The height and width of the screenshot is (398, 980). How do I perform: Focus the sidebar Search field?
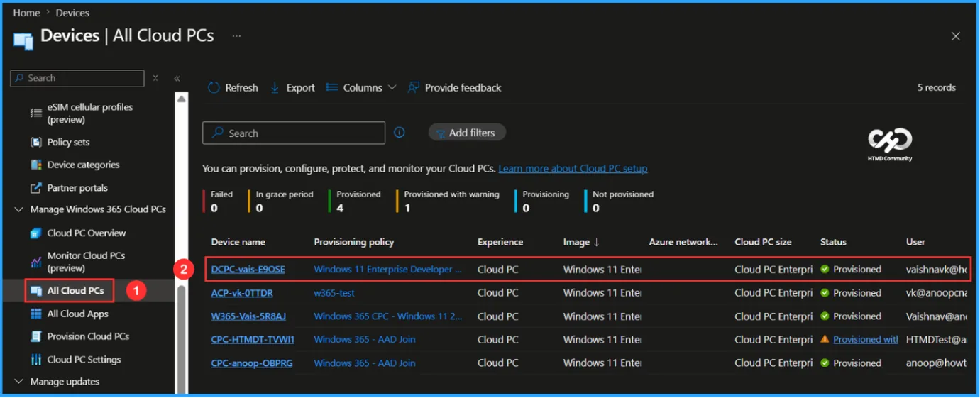[x=77, y=78]
